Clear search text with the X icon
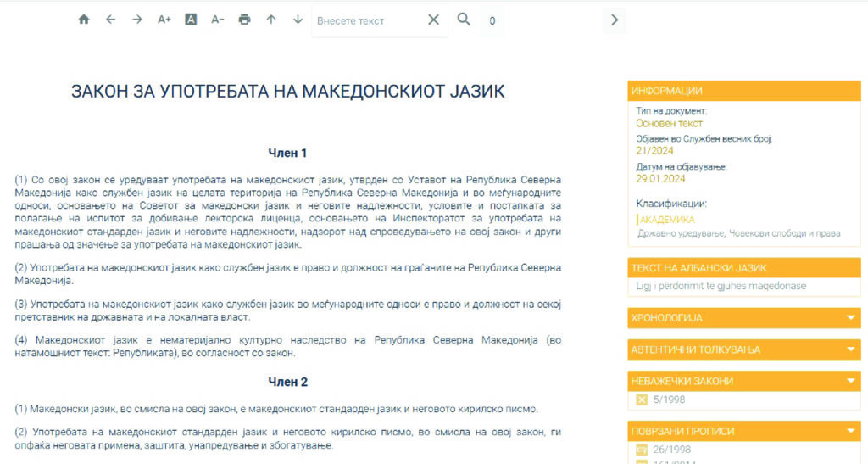Viewport: 868px width, 464px height. (433, 20)
